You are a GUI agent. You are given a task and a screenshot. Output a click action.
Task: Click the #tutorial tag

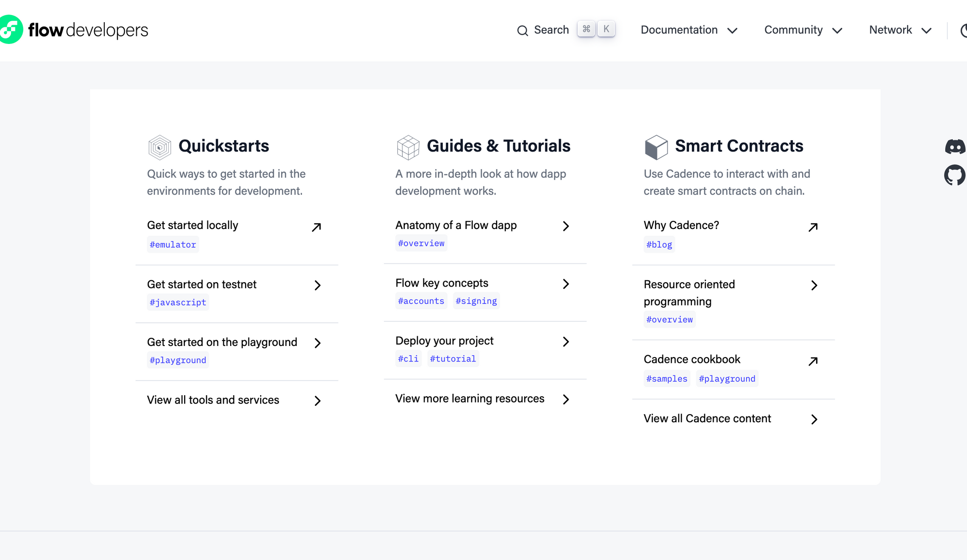[453, 359]
